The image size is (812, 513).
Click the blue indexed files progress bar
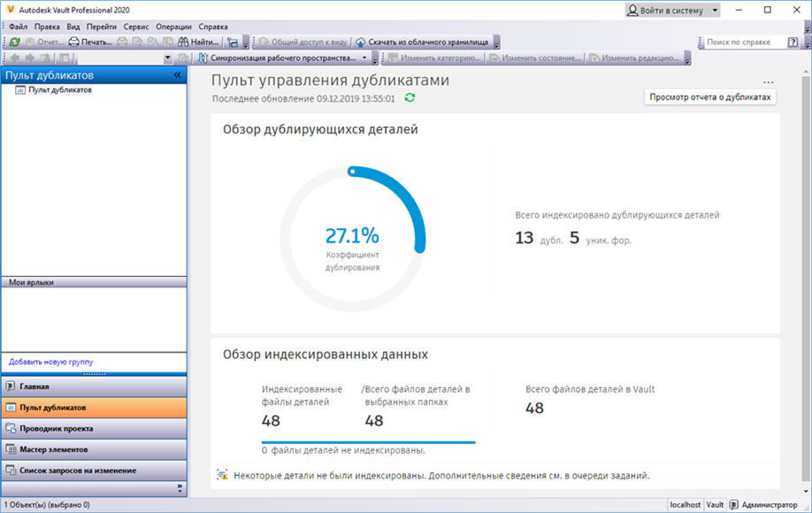point(368,442)
